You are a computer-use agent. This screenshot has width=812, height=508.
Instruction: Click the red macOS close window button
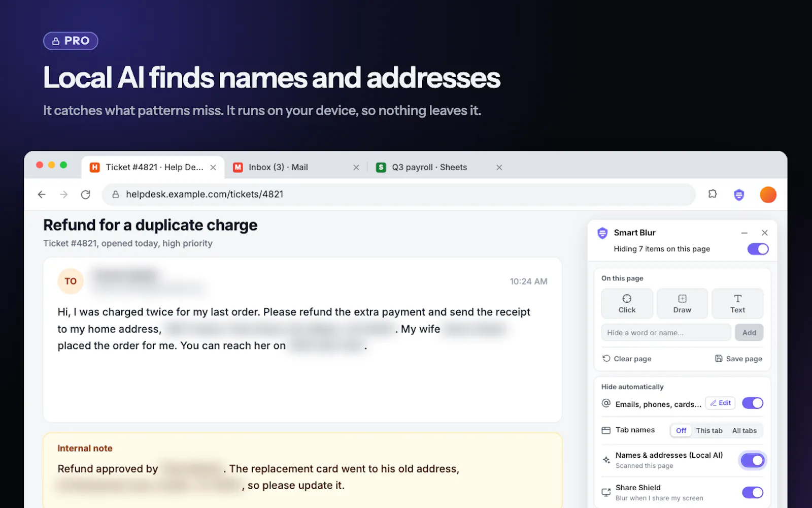[x=40, y=165]
